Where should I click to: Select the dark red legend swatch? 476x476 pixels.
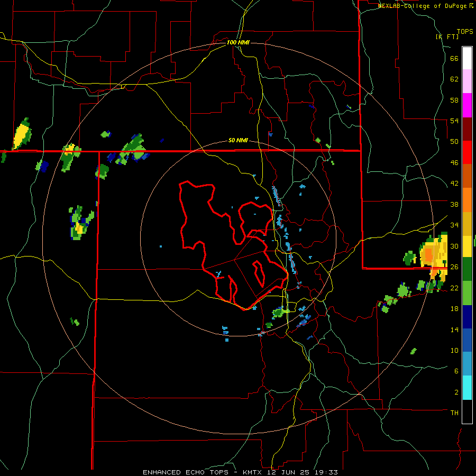click(x=467, y=129)
